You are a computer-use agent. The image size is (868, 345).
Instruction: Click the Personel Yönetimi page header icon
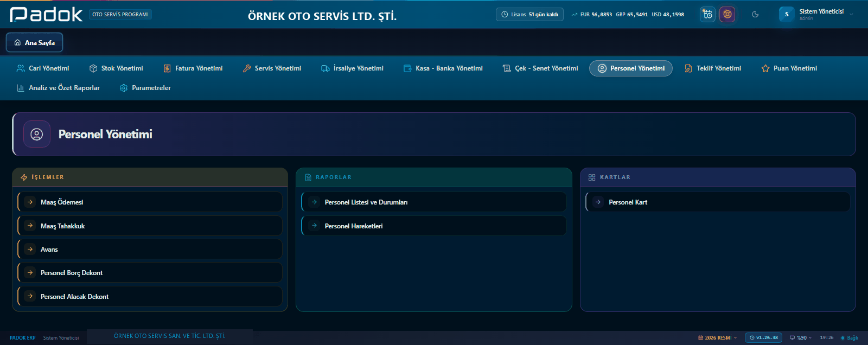[37, 135]
